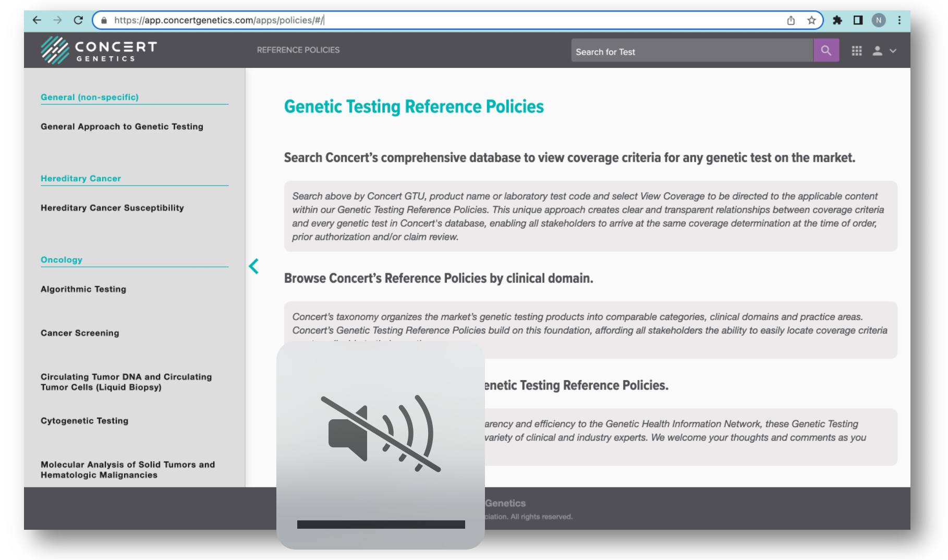The width and height of the screenshot is (948, 560).
Task: Click the purple search magnifier button
Action: click(x=826, y=51)
